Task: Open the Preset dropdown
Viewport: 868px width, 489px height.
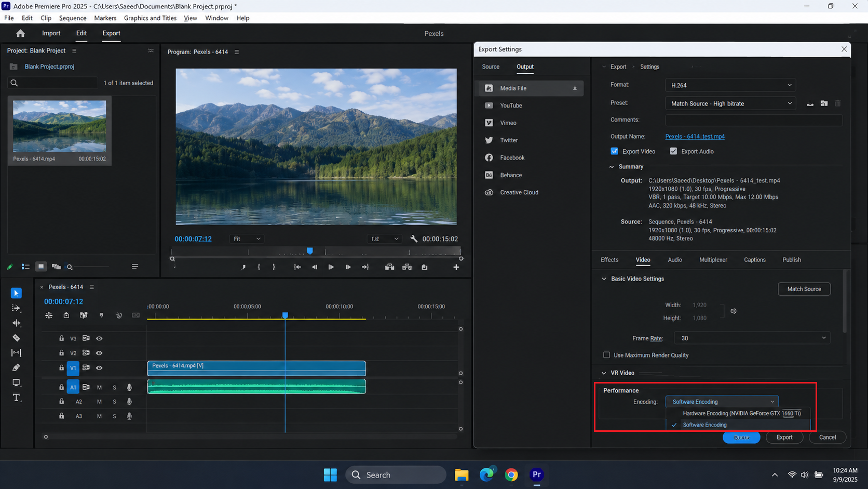Action: 730,103
